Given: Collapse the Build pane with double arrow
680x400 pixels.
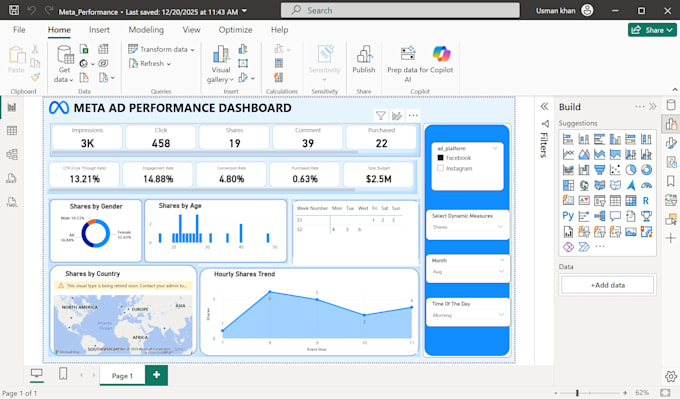Looking at the screenshot, I should (x=653, y=107).
